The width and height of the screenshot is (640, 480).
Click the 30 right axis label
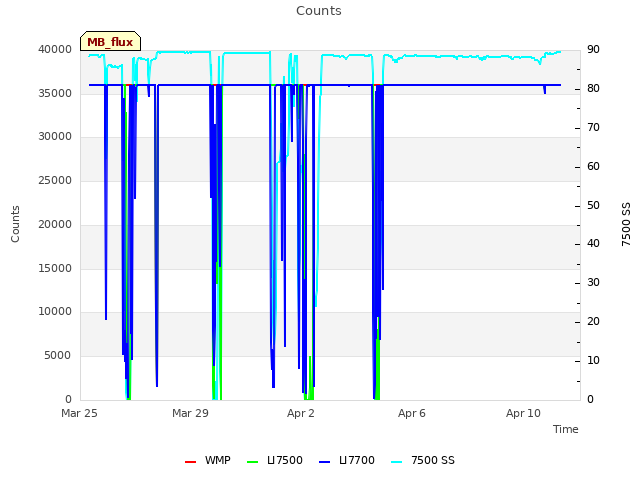coord(593,282)
